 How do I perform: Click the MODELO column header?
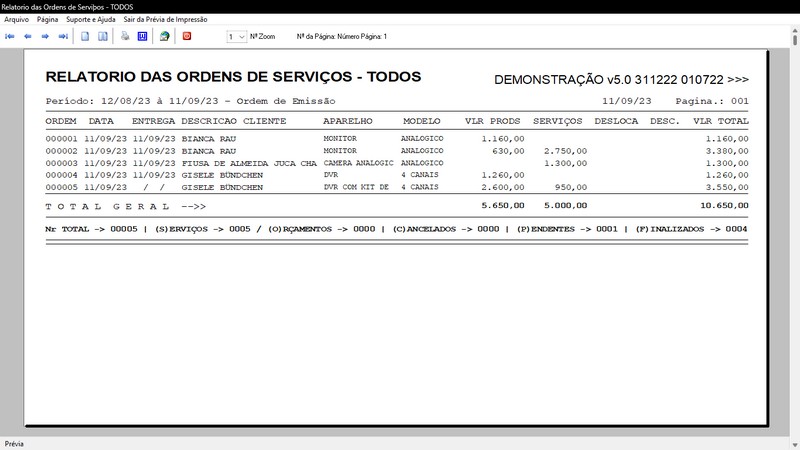pos(421,121)
